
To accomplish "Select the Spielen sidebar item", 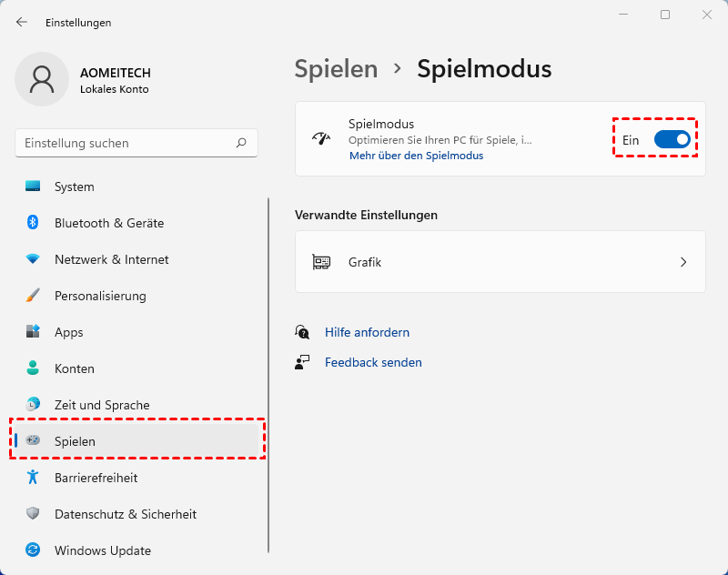I will click(76, 441).
